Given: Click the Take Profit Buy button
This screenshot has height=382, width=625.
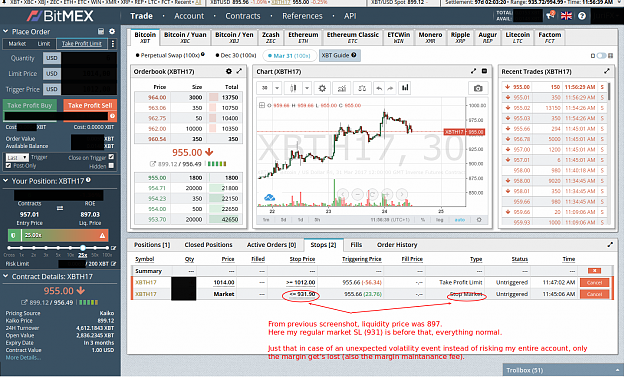Looking at the screenshot, I should tap(29, 105).
